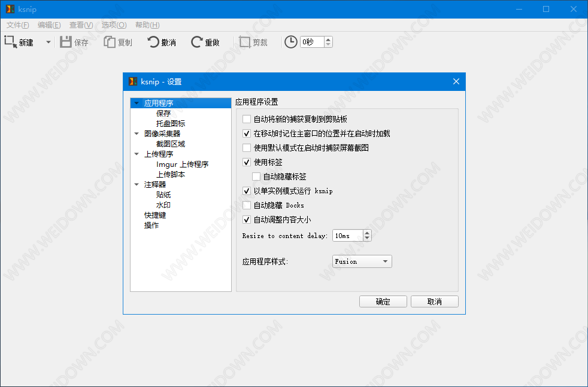Select 托盘图标 in settings tree
The height and width of the screenshot is (387, 588).
coord(171,123)
